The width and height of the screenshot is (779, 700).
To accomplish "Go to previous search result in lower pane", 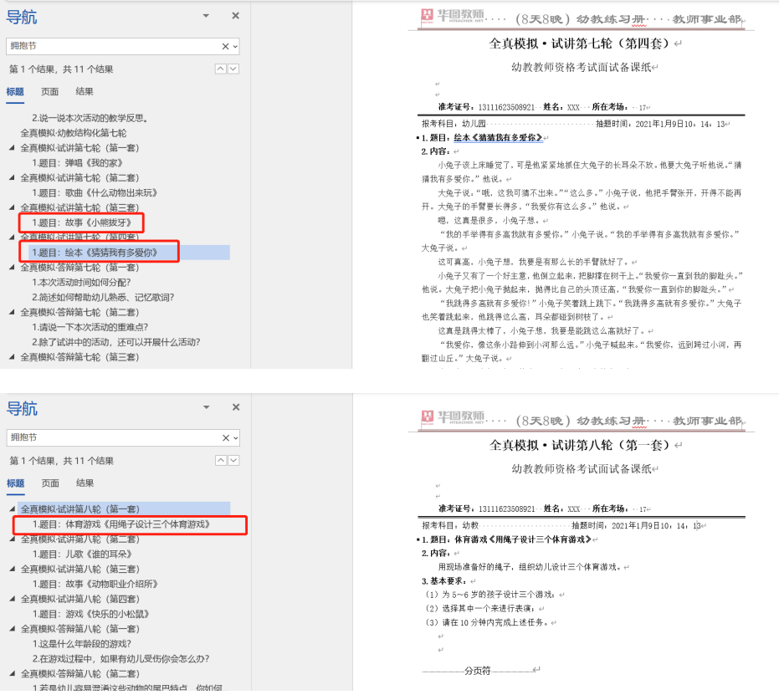I will (220, 461).
